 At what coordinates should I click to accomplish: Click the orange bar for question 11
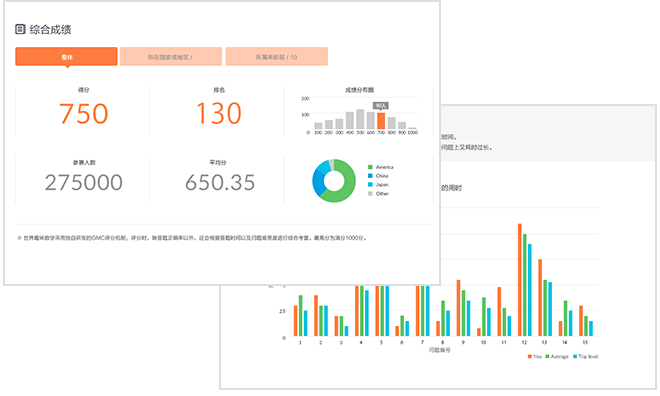tap(500, 311)
